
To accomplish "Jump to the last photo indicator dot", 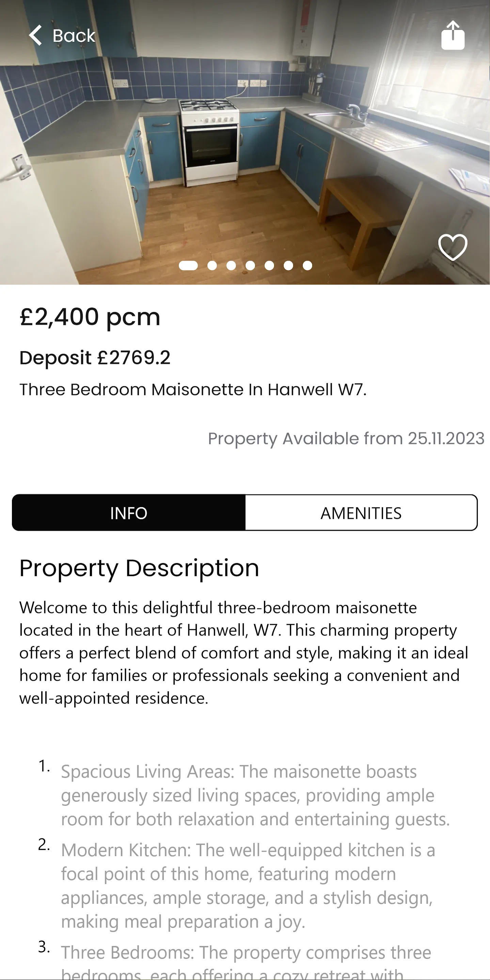I will [x=307, y=265].
